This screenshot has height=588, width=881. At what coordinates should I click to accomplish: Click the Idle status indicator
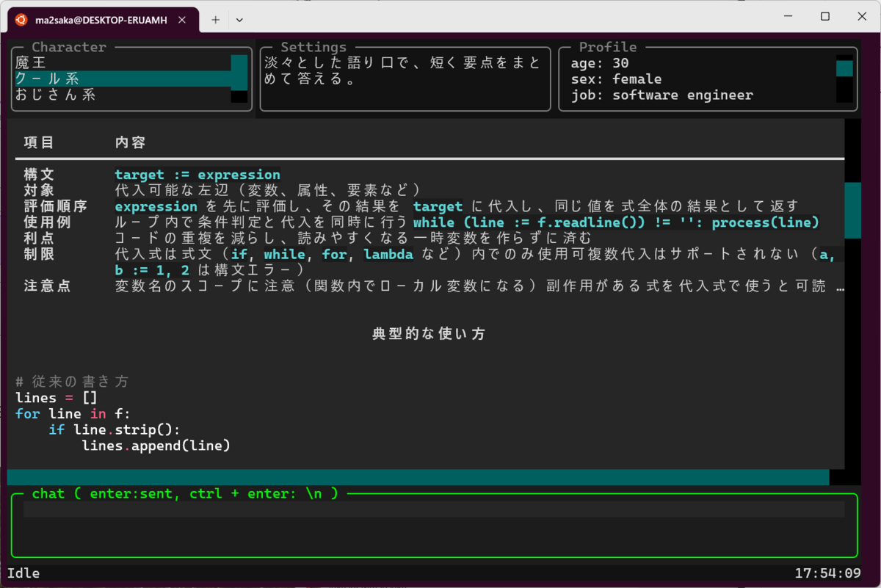pyautogui.click(x=23, y=573)
